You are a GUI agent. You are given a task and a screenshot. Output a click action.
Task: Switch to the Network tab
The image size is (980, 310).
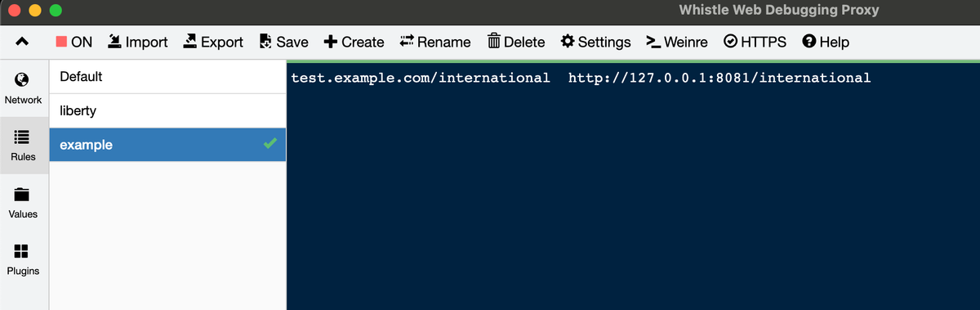pyautogui.click(x=24, y=88)
